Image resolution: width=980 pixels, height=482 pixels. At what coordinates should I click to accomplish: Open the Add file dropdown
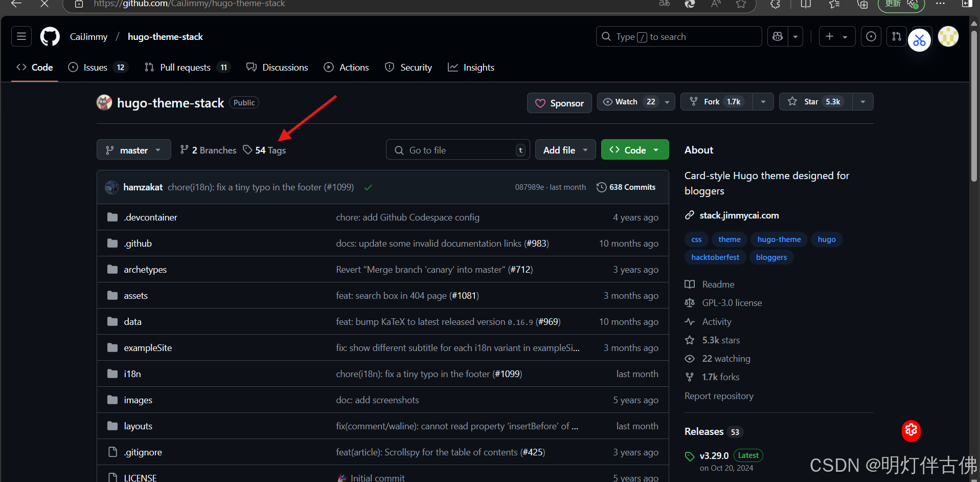click(x=565, y=150)
